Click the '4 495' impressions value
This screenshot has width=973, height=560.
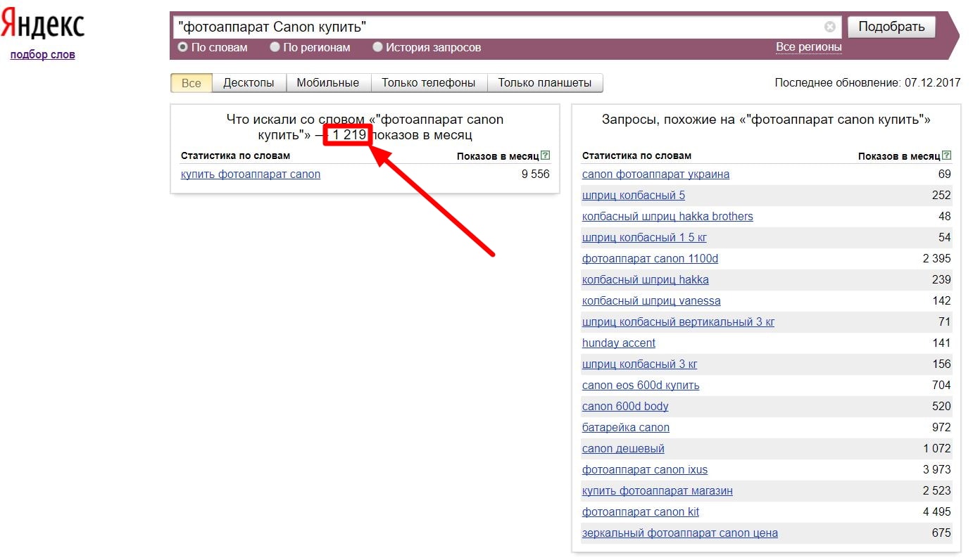pos(936,511)
